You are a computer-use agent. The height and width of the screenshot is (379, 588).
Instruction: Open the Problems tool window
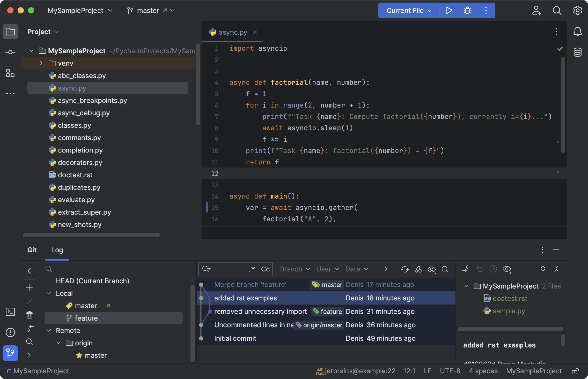click(10, 333)
